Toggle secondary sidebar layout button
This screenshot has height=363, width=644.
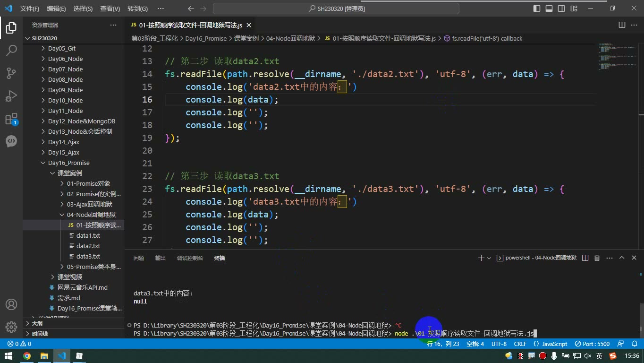point(561,9)
